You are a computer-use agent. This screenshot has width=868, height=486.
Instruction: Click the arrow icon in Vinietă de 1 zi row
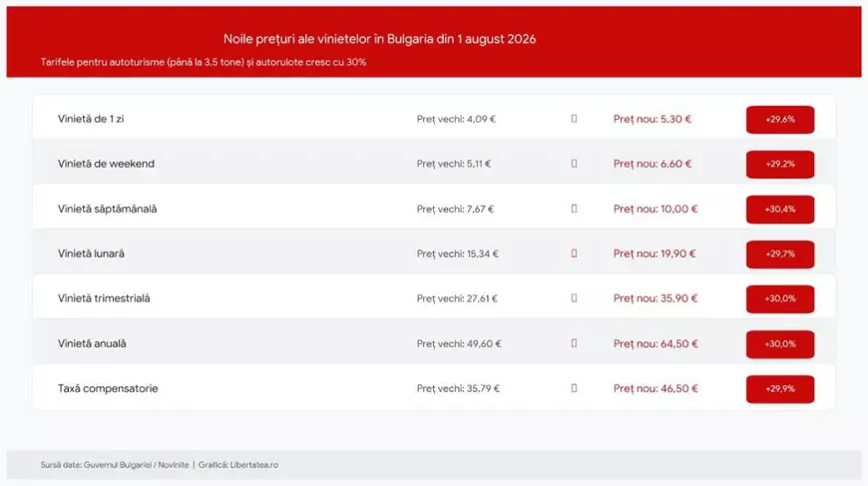(x=574, y=119)
